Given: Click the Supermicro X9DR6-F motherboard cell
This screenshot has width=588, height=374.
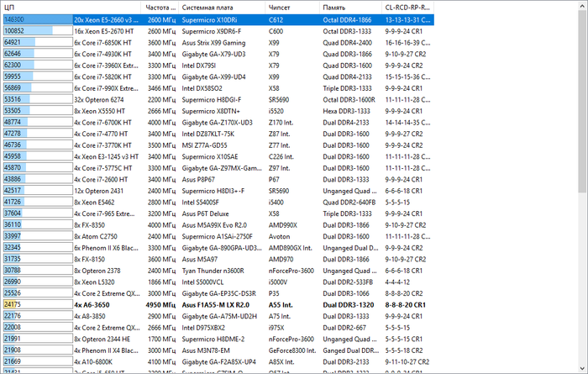Looking at the screenshot, I should (212, 31).
